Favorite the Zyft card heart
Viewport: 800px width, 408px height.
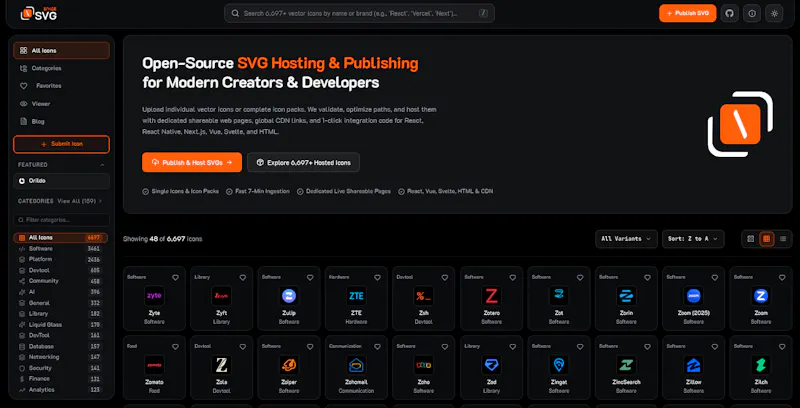(x=243, y=277)
